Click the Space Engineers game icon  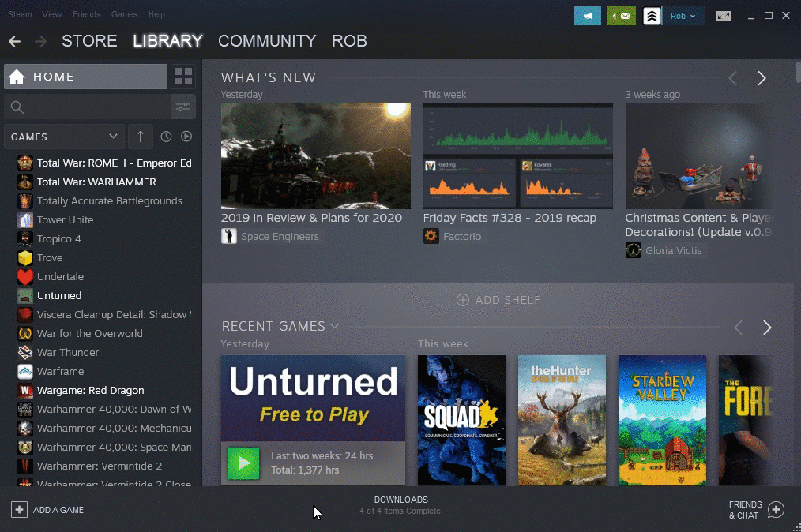[229, 236]
